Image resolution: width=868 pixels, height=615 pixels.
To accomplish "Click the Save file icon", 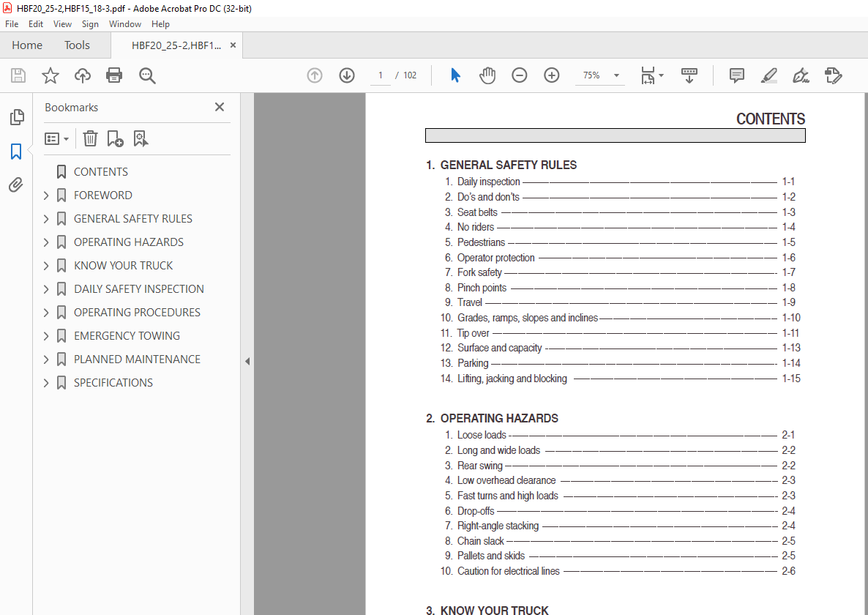I will (18, 75).
